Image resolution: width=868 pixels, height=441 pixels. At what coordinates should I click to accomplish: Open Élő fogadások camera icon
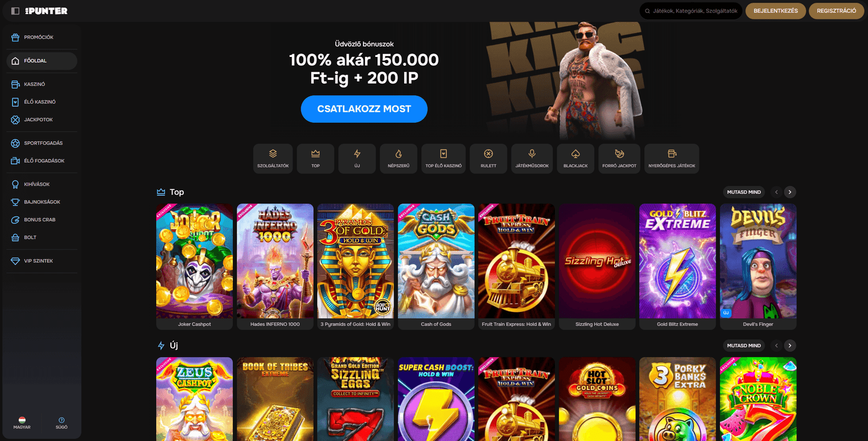click(x=15, y=161)
